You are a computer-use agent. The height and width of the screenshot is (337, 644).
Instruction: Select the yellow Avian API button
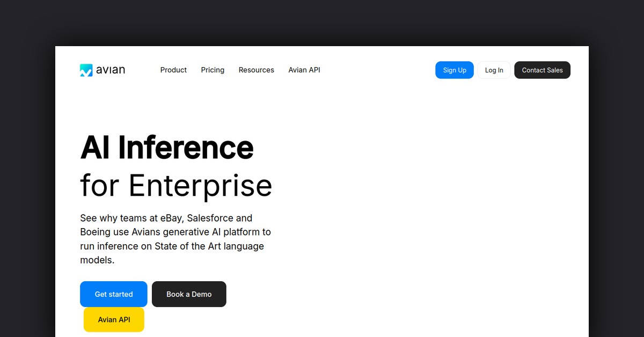(x=114, y=320)
